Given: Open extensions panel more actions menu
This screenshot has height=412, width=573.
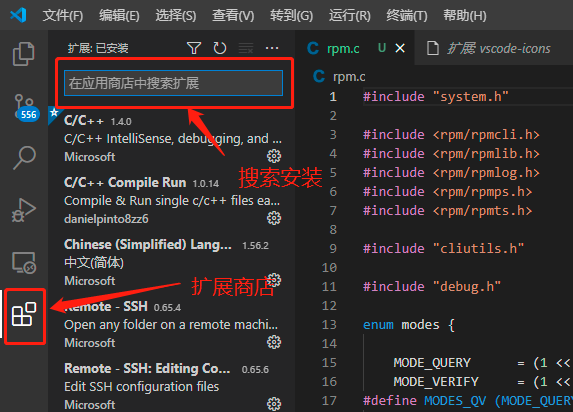Looking at the screenshot, I should [272, 48].
